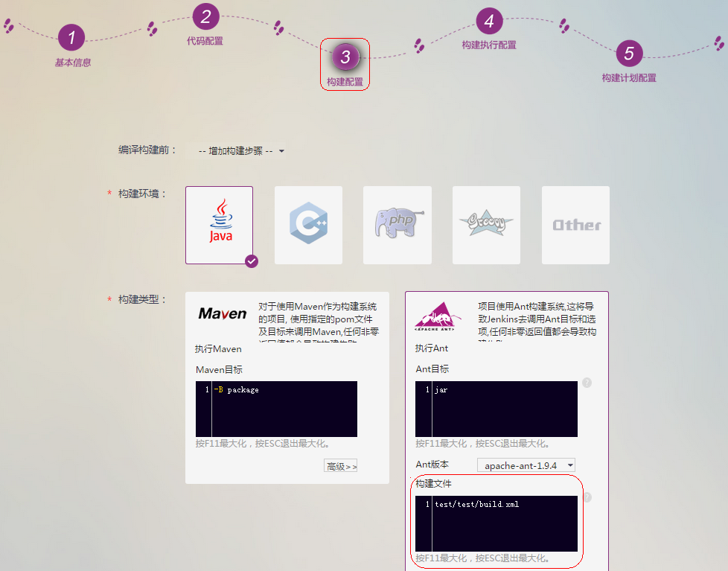The image size is (728, 571).
Task: Click the 构建环境 label
Action: (x=142, y=194)
